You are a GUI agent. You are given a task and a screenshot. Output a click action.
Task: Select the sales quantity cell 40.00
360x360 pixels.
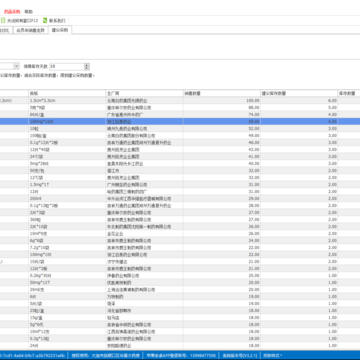coord(222,164)
